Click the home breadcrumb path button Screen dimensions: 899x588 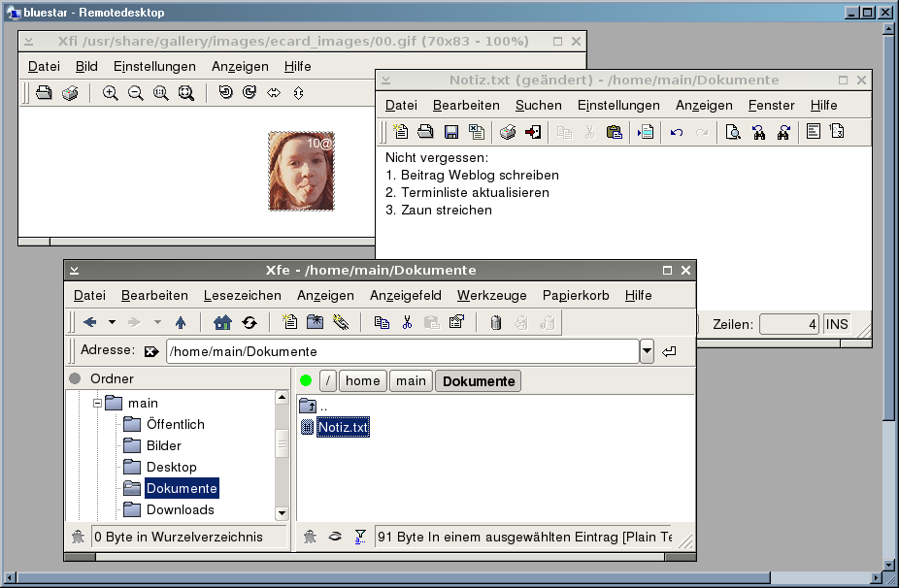[362, 381]
